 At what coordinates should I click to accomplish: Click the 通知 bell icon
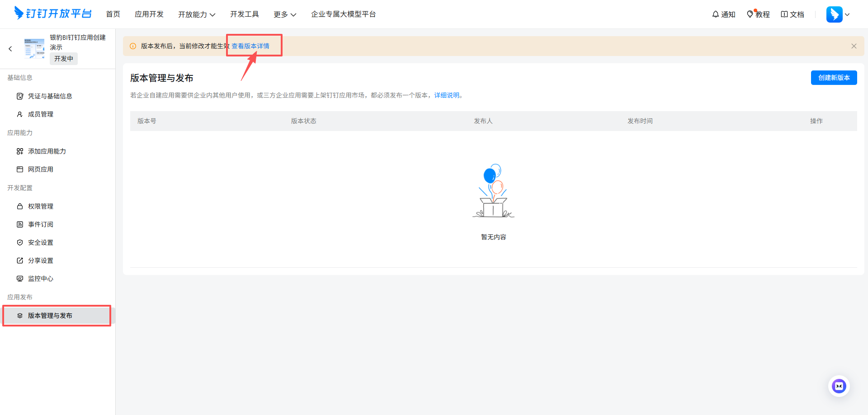[x=716, y=14]
